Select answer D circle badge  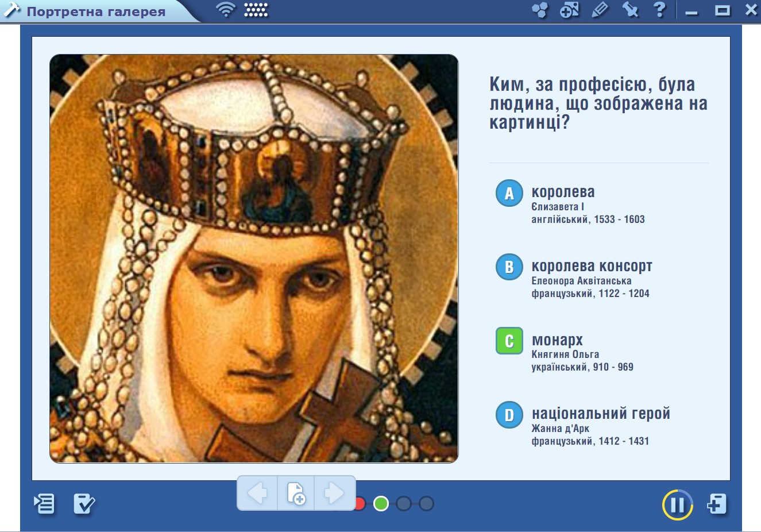click(509, 415)
